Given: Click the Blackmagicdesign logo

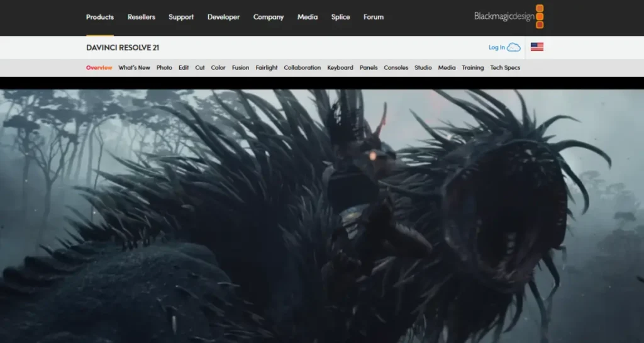Looking at the screenshot, I should tap(509, 16).
